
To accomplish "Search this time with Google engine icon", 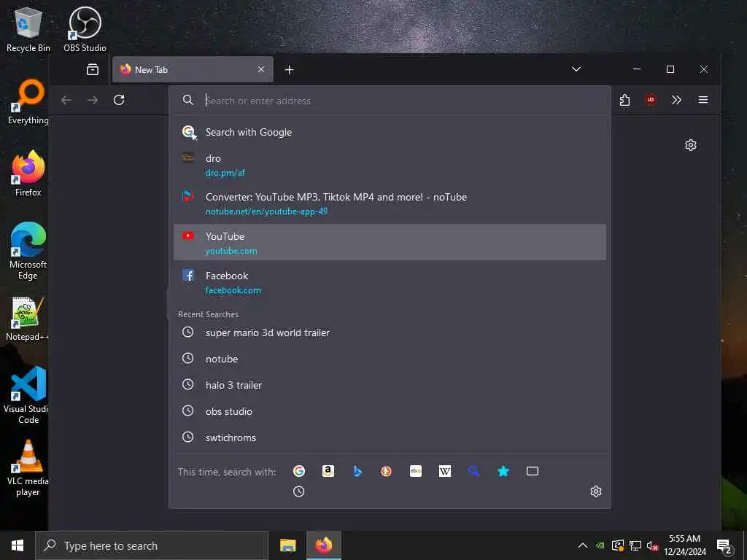I will (298, 471).
